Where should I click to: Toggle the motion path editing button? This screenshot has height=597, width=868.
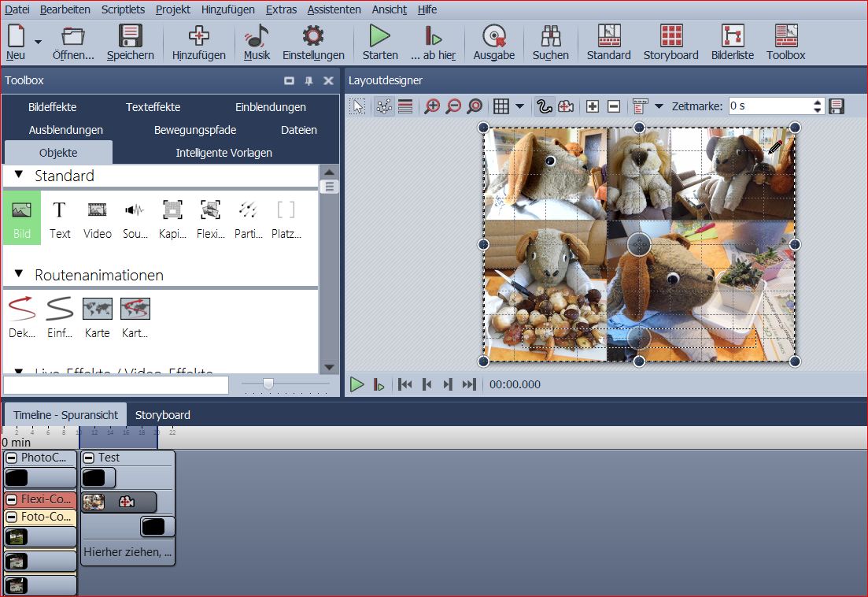[x=544, y=106]
